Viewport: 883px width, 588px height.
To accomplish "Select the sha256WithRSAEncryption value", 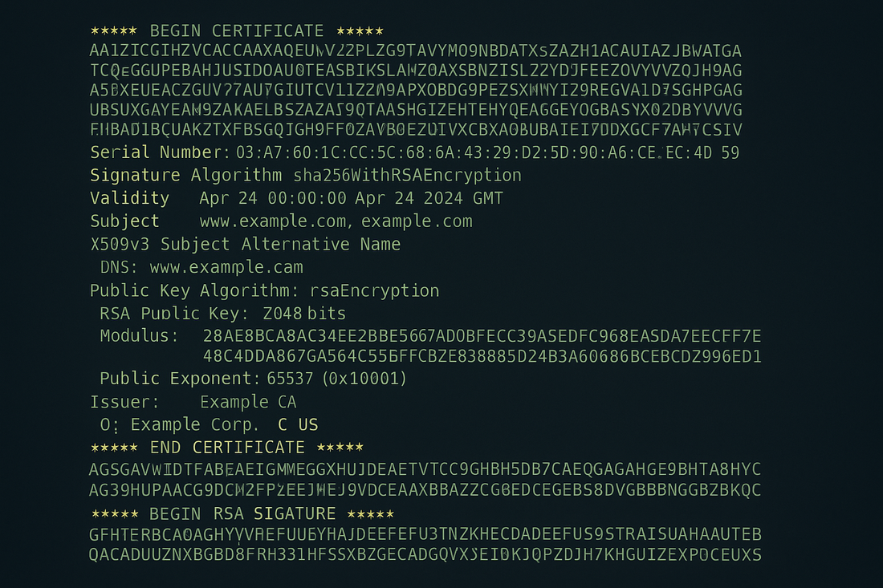I will click(407, 176).
